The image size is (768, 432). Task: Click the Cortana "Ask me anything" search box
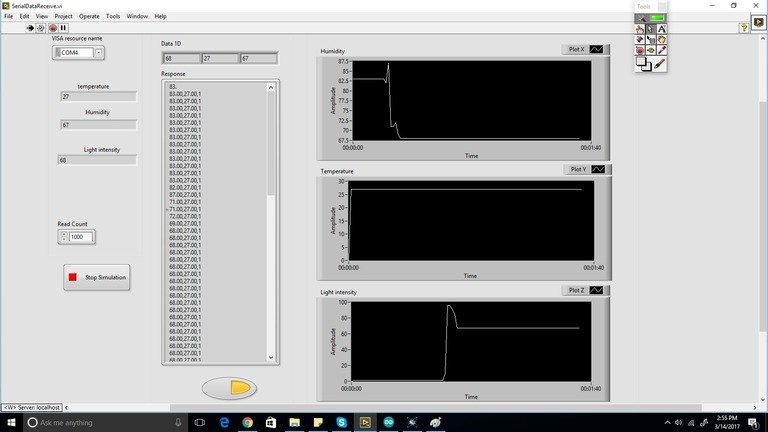[105, 422]
